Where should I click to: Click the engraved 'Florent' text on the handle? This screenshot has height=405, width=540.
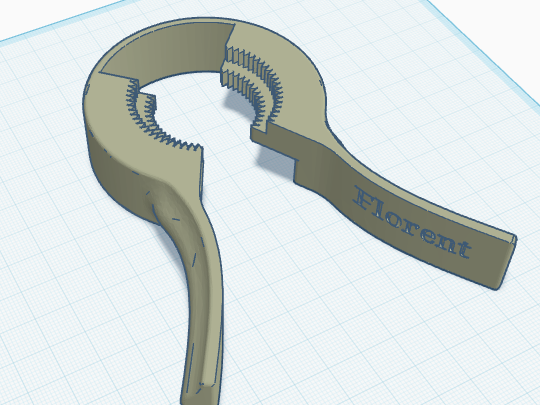[x=412, y=222]
